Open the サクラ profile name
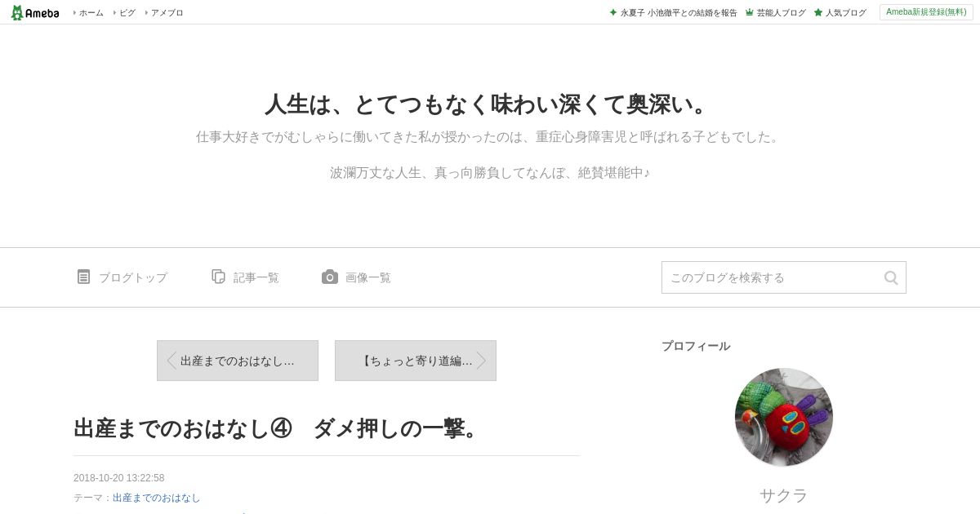980x514 pixels. coord(784,495)
